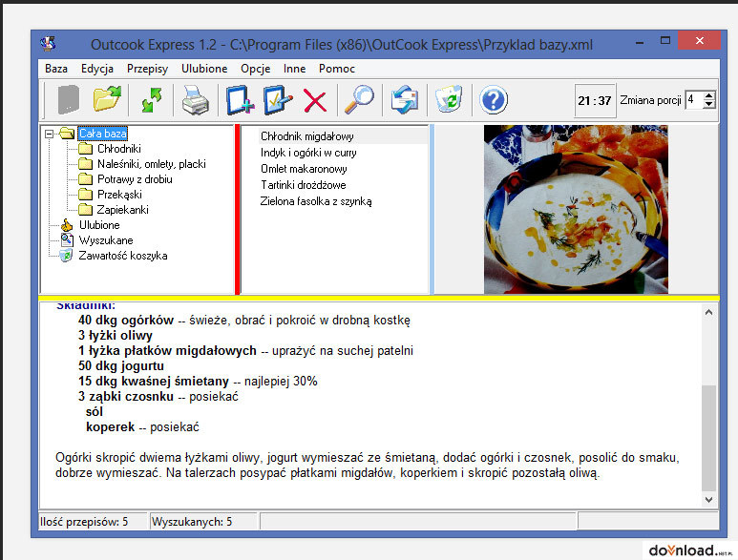Click the green arrows refresh icon
The image size is (738, 560).
(152, 100)
